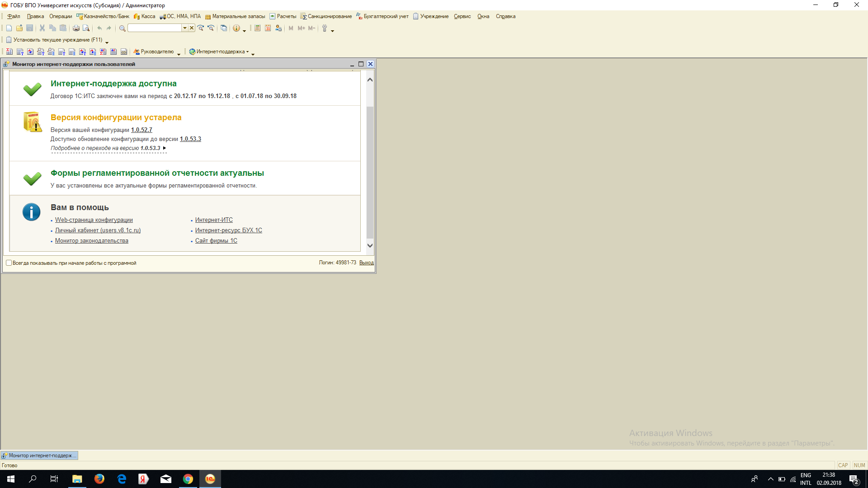Open the Справка menu
Screen dimensions: 868x488
(x=505, y=16)
